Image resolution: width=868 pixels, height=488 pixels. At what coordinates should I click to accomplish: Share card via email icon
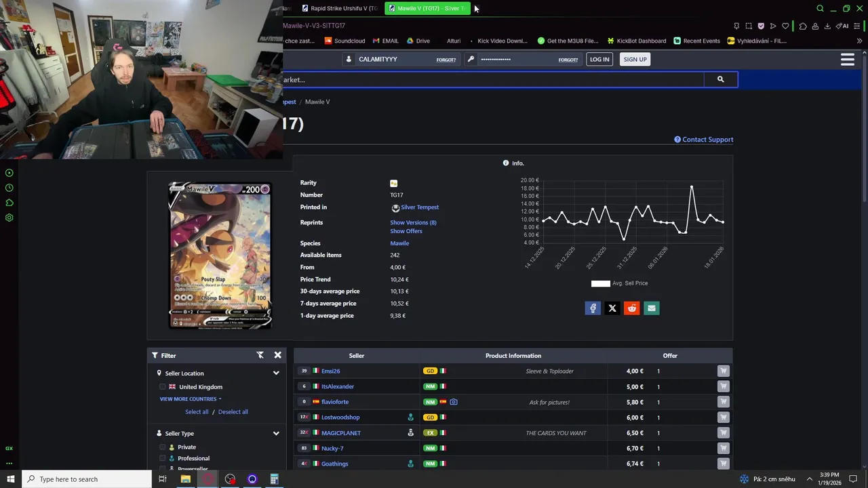pyautogui.click(x=652, y=308)
